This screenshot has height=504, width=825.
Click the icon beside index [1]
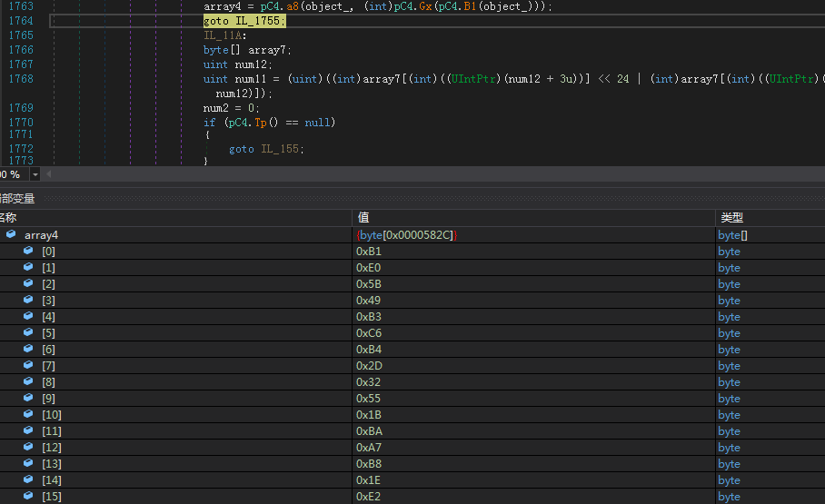28,267
